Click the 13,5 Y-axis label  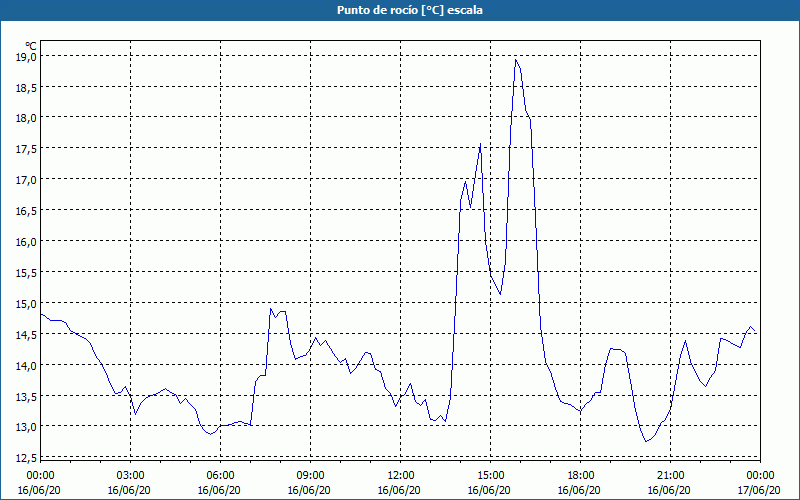click(x=27, y=396)
